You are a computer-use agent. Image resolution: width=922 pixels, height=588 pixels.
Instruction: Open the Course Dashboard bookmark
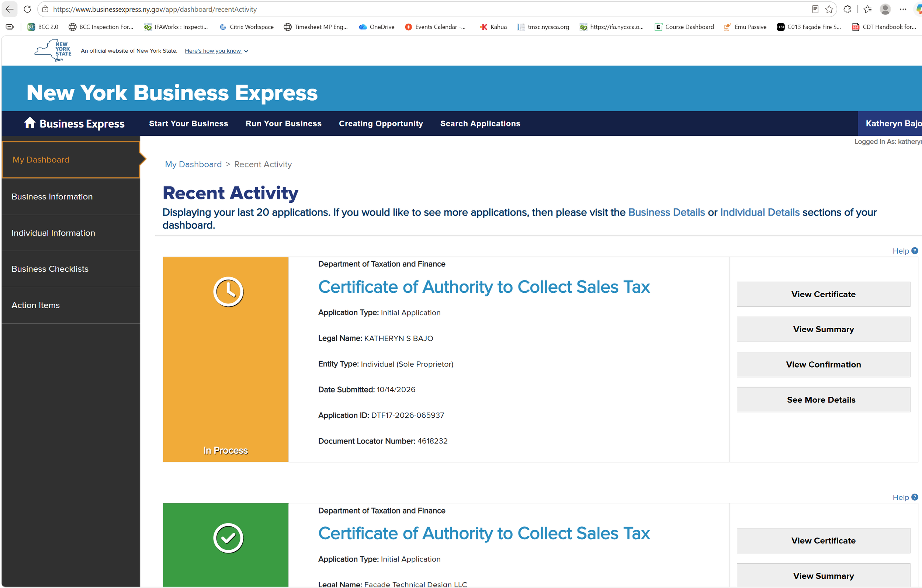(684, 27)
